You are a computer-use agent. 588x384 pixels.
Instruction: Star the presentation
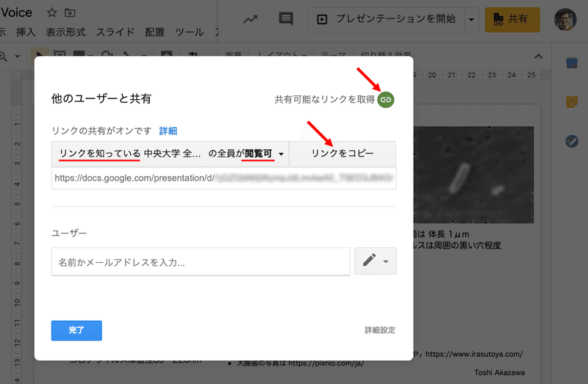tap(51, 12)
